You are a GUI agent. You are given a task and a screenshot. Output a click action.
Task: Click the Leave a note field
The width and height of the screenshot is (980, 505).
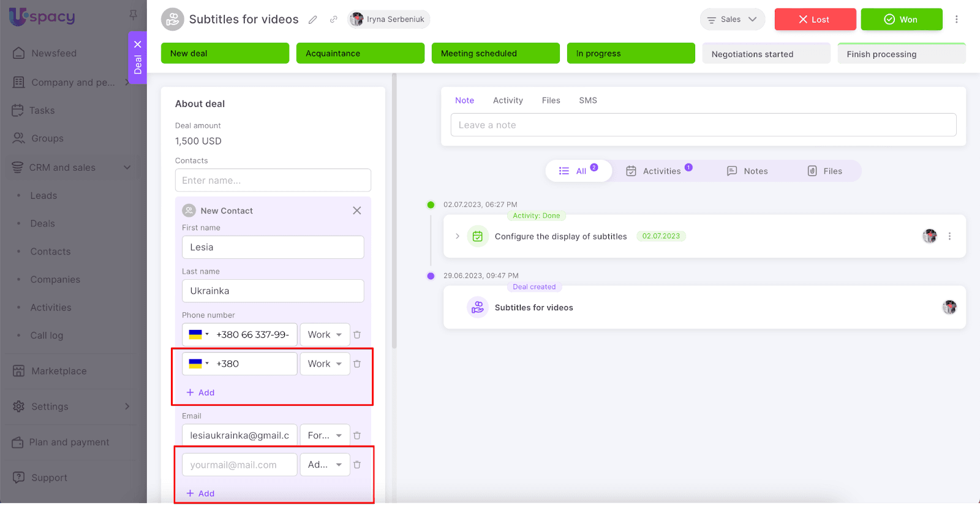pyautogui.click(x=703, y=125)
